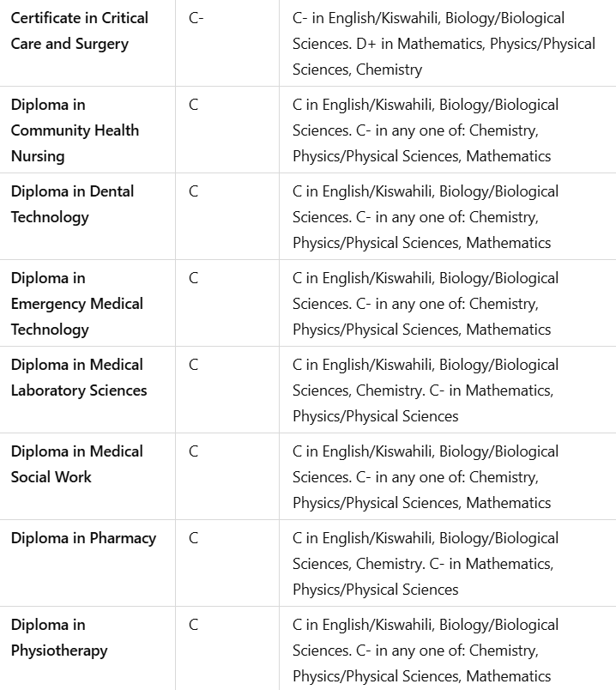Click the C grade for Medical Laboratory Sciences
The height and width of the screenshot is (690, 616).
click(193, 365)
